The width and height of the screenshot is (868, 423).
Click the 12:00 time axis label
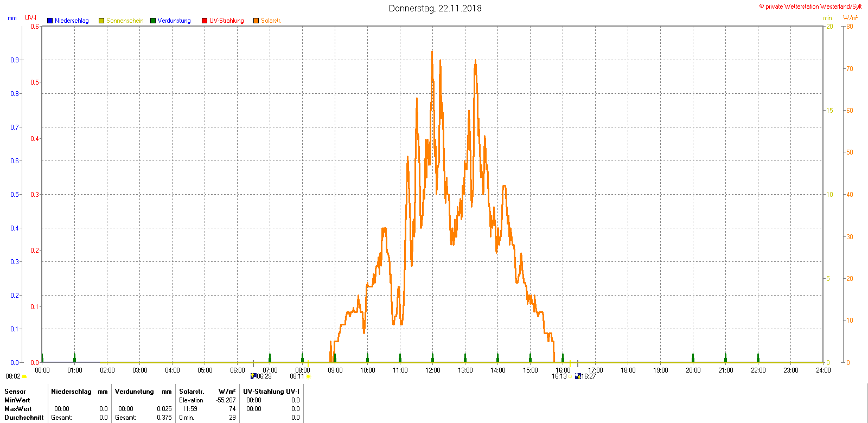[x=433, y=370]
